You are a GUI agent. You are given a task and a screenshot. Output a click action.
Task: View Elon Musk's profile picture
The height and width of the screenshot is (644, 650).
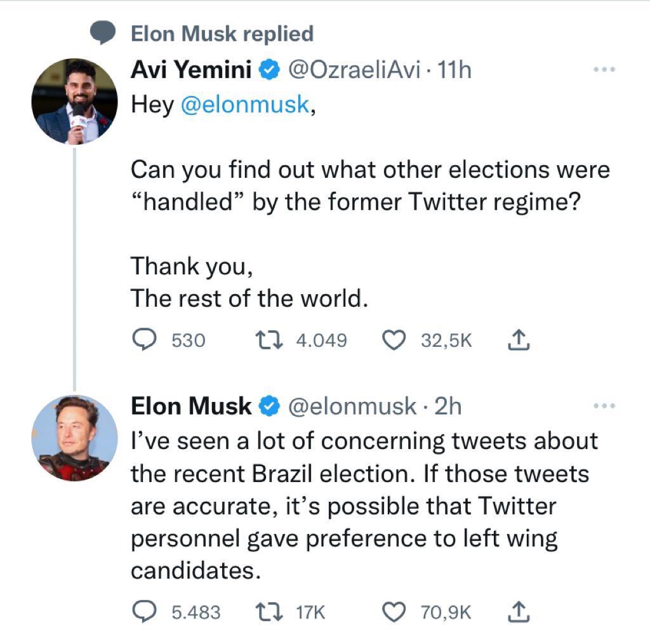click(75, 438)
